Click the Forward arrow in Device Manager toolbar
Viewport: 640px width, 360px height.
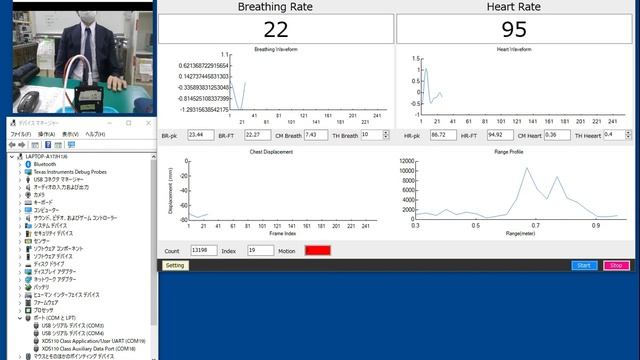22,145
